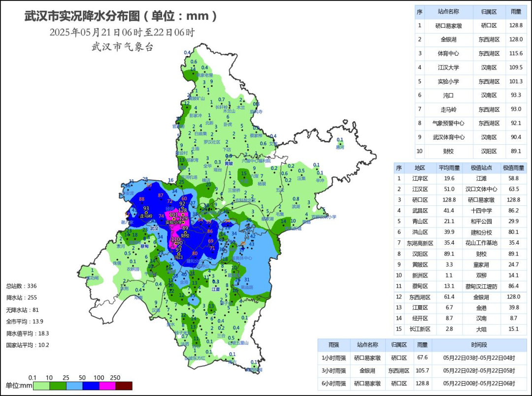Click the 蔡甸汉江堤防 extreme station cell
The width and height of the screenshot is (532, 396).
(x=481, y=286)
